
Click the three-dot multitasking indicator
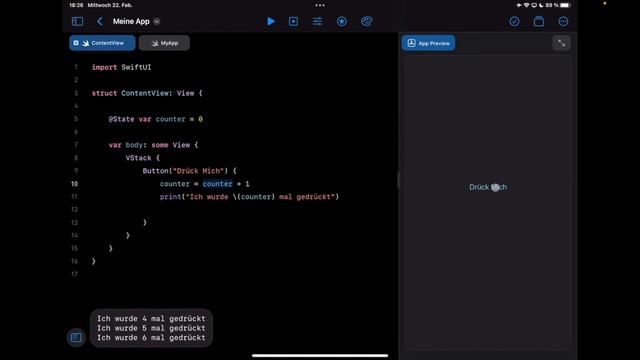320,5
